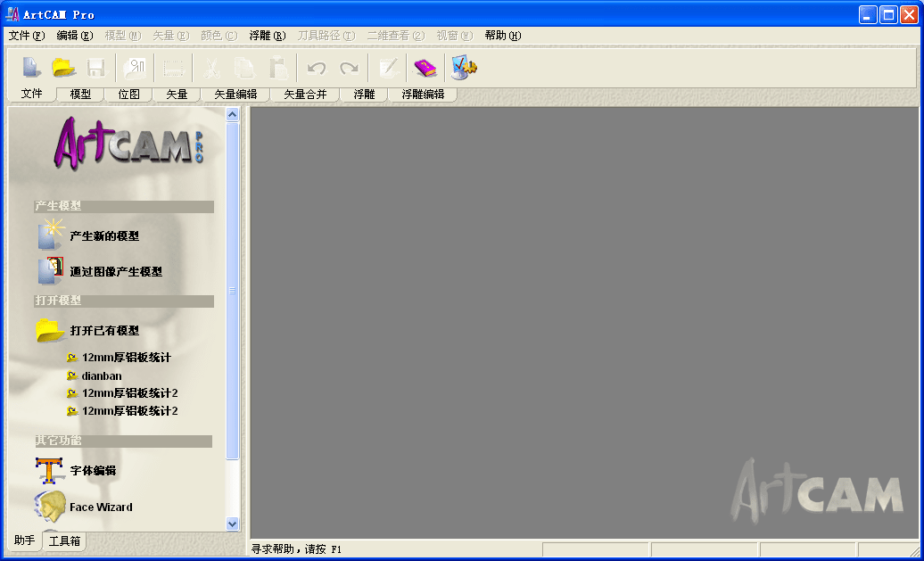The height and width of the screenshot is (561, 924).
Task: Click the yellow folder 打开已有模型 icon
Action: tap(50, 330)
